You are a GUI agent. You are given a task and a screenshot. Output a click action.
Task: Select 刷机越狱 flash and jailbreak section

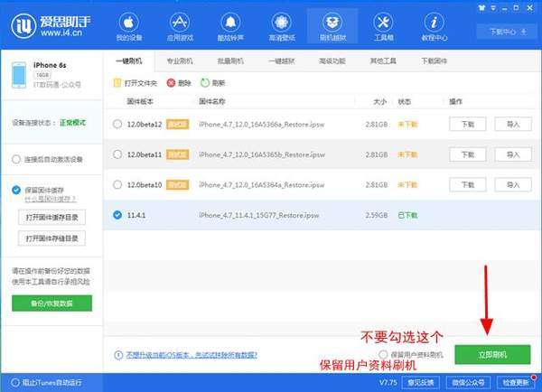tap(332, 27)
